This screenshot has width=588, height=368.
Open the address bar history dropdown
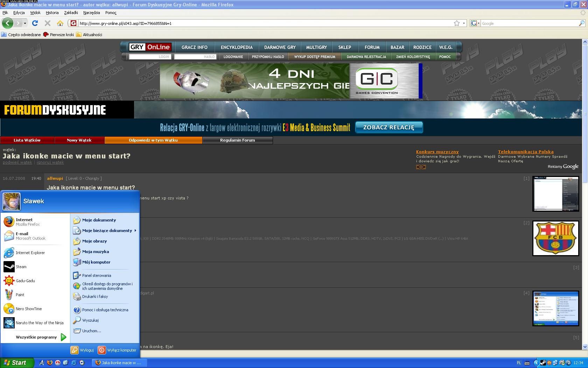(x=464, y=23)
